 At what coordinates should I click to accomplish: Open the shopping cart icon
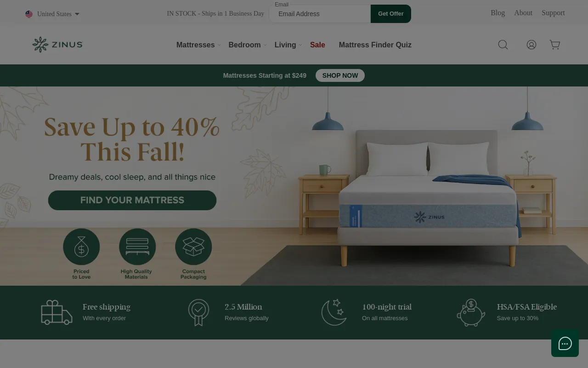coord(555,45)
